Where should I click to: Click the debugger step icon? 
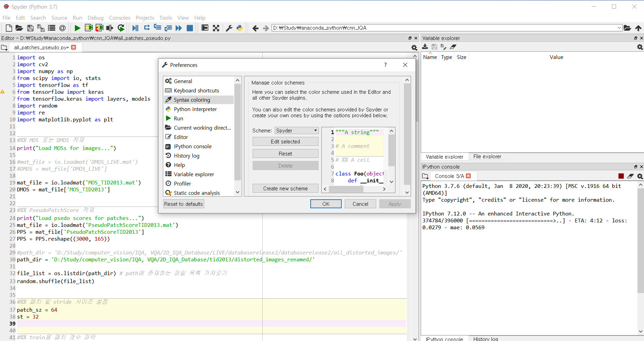coord(147,28)
